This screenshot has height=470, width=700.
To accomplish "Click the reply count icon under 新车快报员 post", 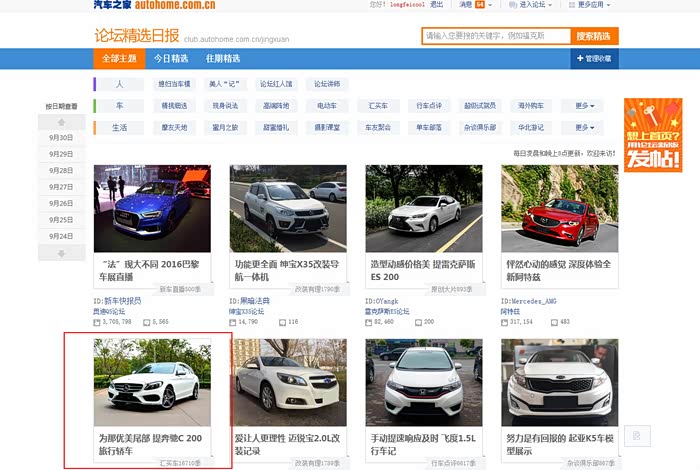I will 146,322.
